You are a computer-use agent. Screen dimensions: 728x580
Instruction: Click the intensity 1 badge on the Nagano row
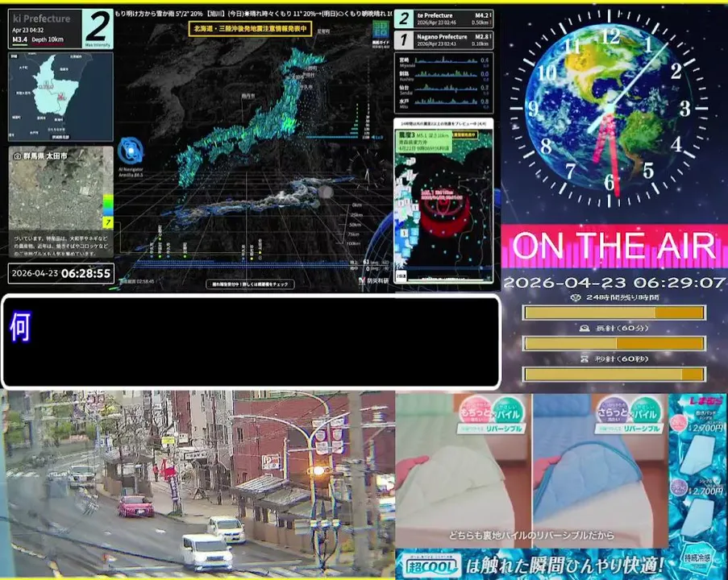click(x=404, y=40)
